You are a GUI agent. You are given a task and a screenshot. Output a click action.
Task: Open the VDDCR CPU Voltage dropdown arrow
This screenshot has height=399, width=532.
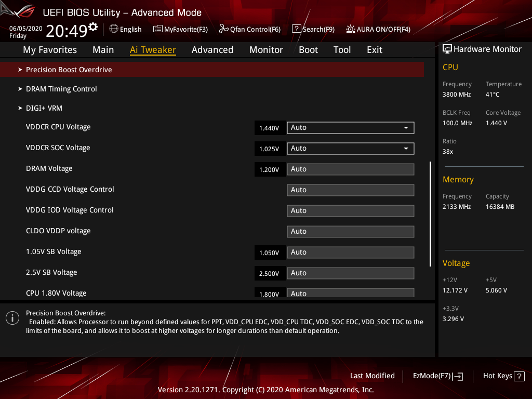pos(406,128)
